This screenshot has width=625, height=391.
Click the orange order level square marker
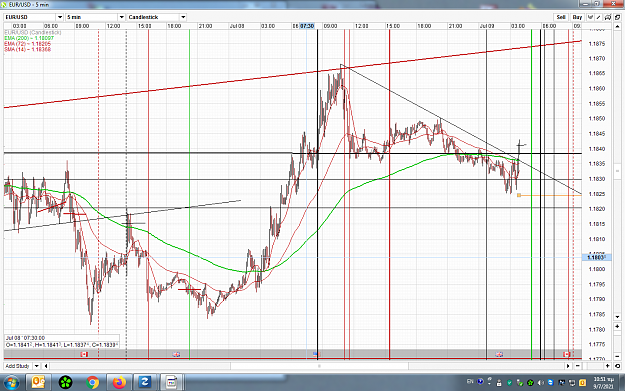click(x=519, y=195)
